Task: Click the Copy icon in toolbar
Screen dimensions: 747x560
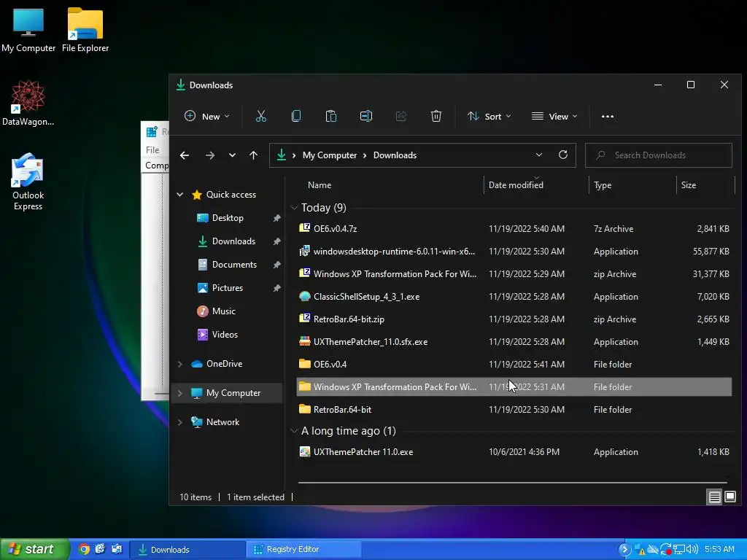Action: 296,116
